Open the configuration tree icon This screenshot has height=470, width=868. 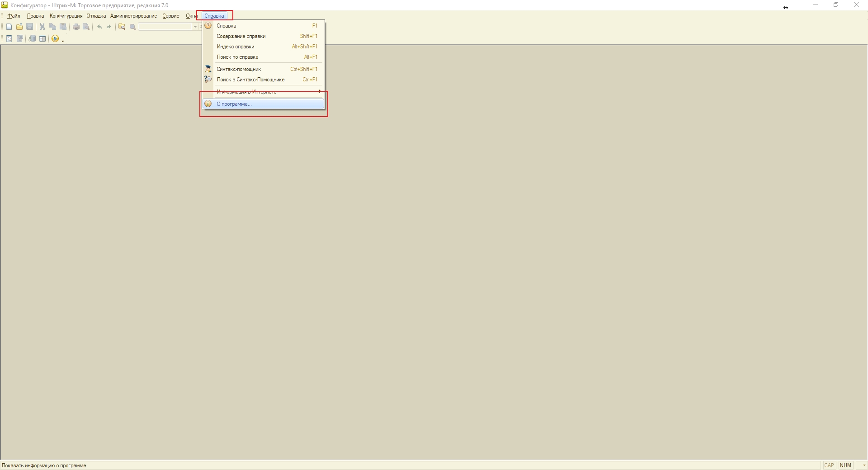[x=9, y=39]
